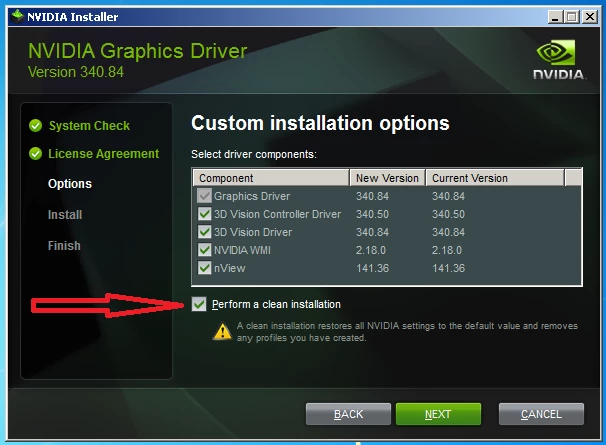606x445 pixels.
Task: Click the BACK button
Action: (348, 414)
